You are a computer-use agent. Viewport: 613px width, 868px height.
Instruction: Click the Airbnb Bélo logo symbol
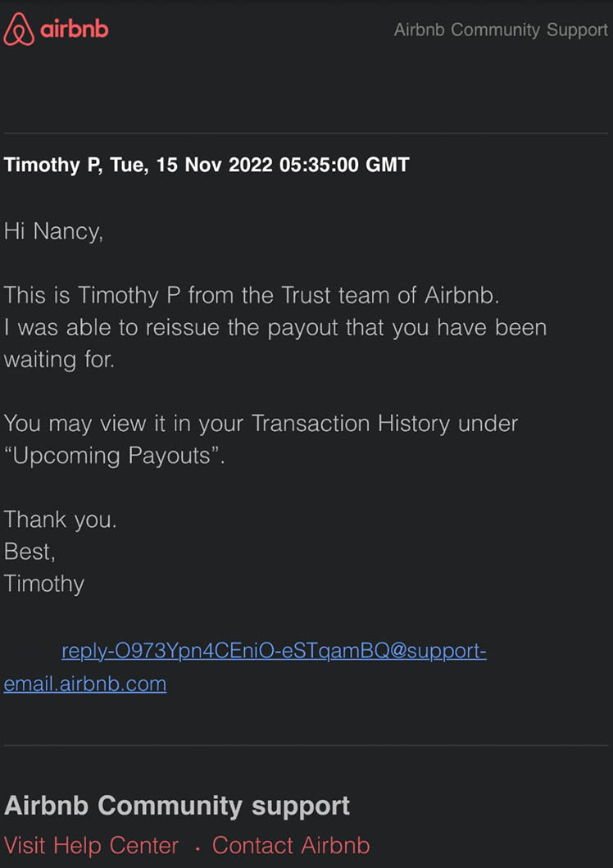[19, 30]
